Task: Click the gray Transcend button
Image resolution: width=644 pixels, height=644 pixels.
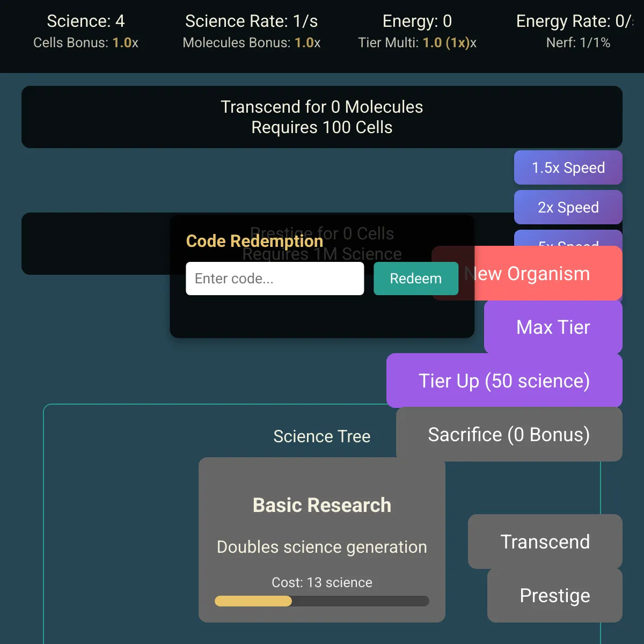Action: [545, 541]
